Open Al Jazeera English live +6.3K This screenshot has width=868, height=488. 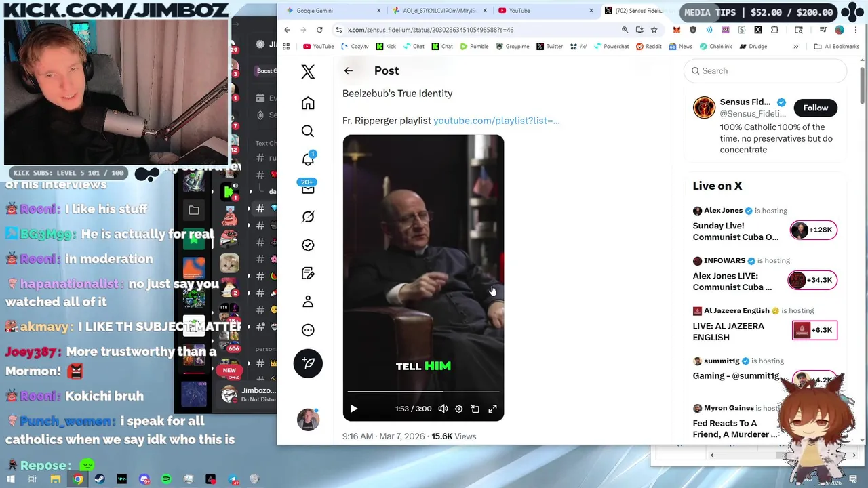click(x=814, y=330)
